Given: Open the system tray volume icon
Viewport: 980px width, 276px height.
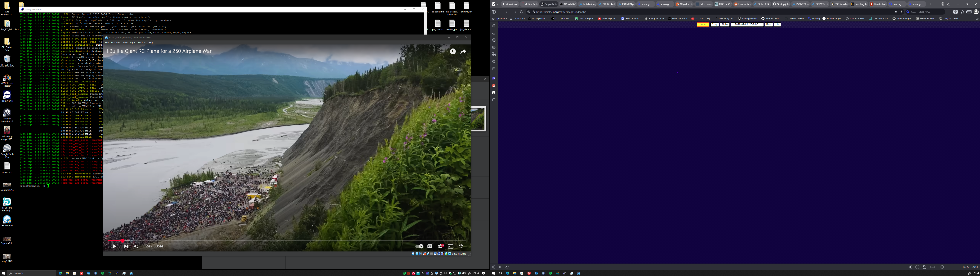Looking at the screenshot, I should (x=464, y=273).
